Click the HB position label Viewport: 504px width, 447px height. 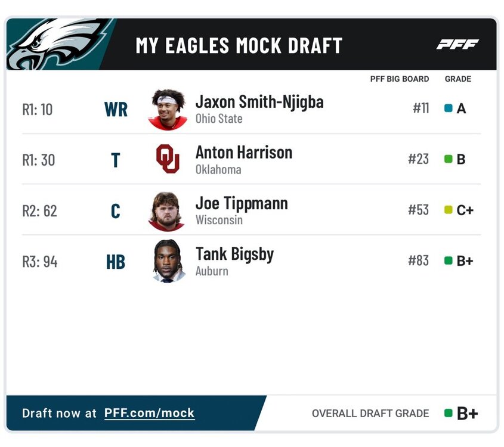[x=116, y=262]
